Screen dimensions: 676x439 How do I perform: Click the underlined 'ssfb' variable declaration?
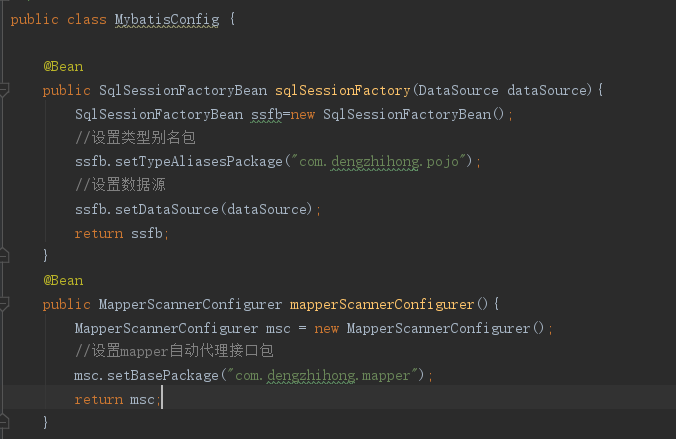click(266, 115)
